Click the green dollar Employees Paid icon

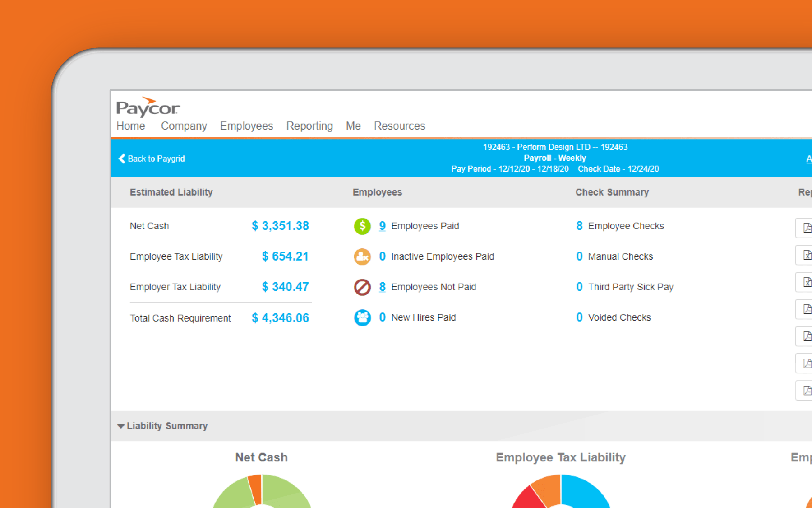[362, 226]
